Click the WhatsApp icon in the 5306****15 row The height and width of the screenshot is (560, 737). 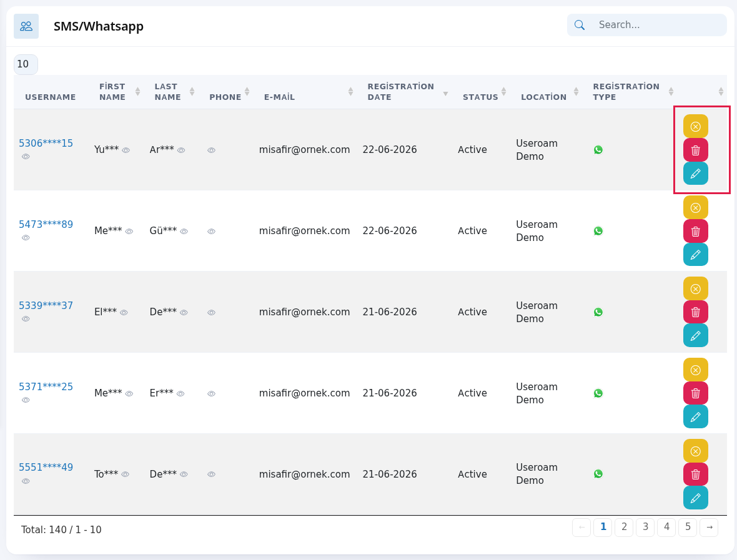[598, 150]
